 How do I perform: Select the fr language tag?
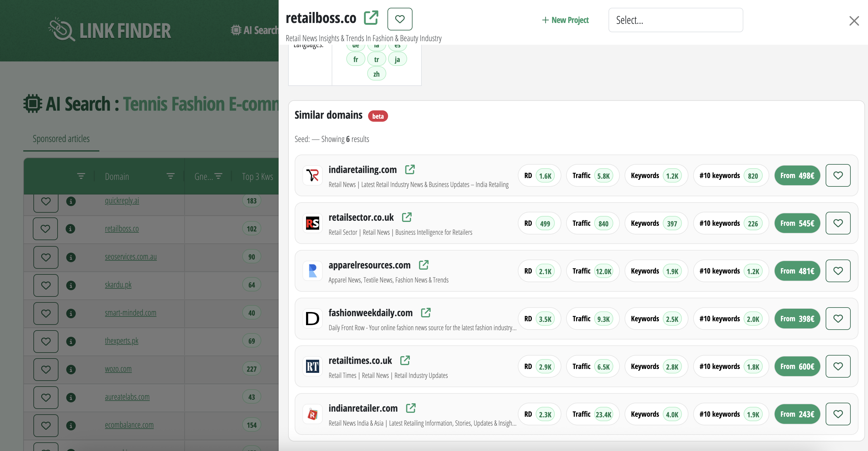pyautogui.click(x=356, y=59)
